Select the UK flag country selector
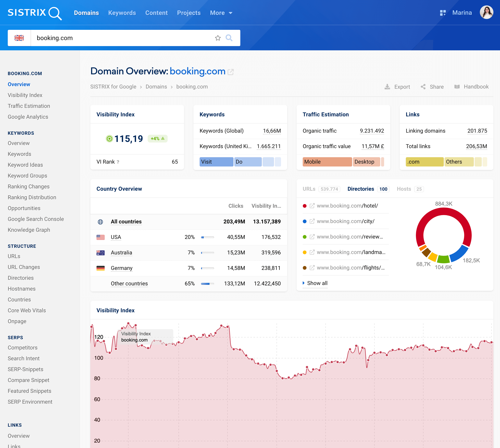Screen dimensions: 500x448 [x=19, y=38]
